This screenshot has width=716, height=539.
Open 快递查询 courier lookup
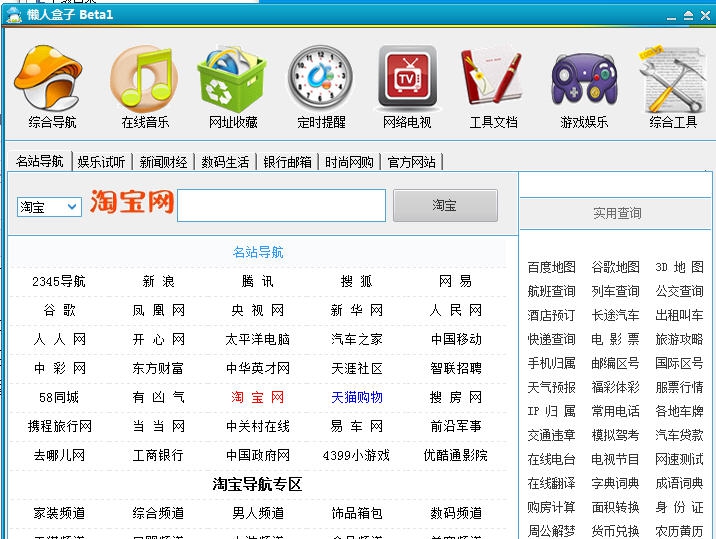coord(551,339)
